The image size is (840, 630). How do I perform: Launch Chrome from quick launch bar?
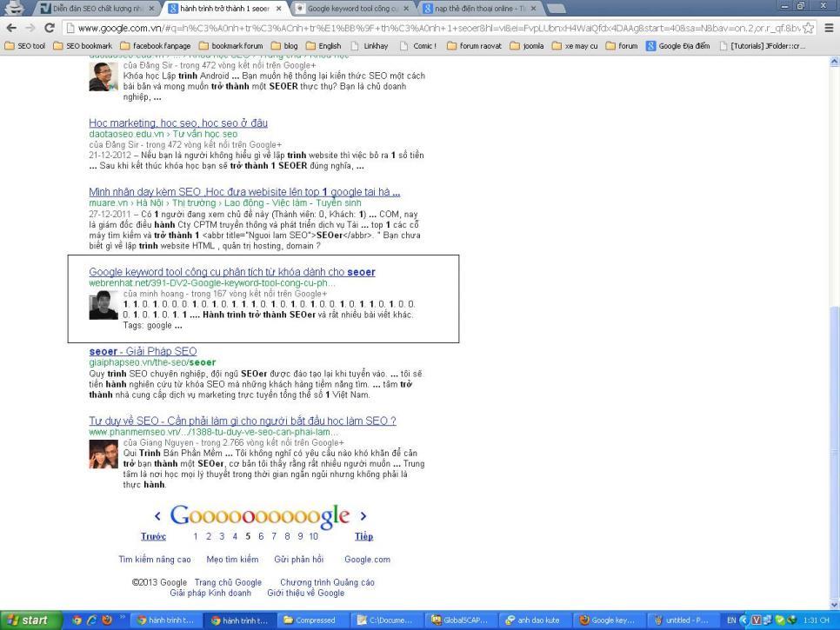pyautogui.click(x=77, y=620)
